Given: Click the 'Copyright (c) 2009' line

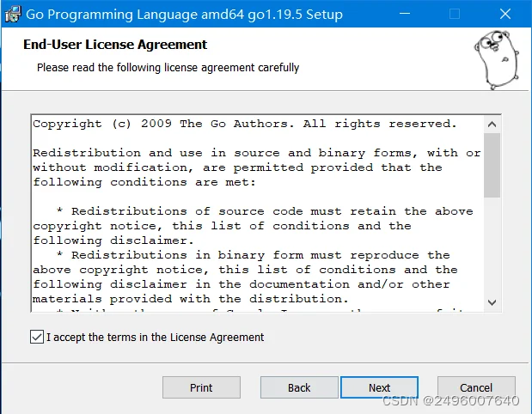Looking at the screenshot, I should (245, 124).
